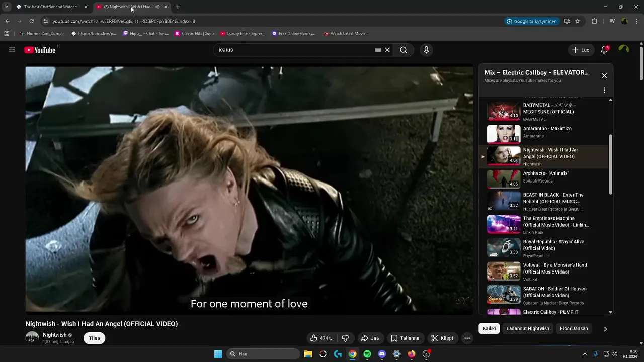
Task: Open the Home - SongComp bookmark
Action: pyautogui.click(x=42, y=34)
